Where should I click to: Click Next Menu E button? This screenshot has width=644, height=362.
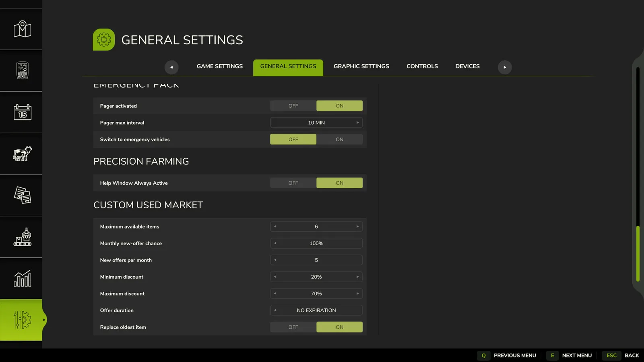(x=570, y=356)
